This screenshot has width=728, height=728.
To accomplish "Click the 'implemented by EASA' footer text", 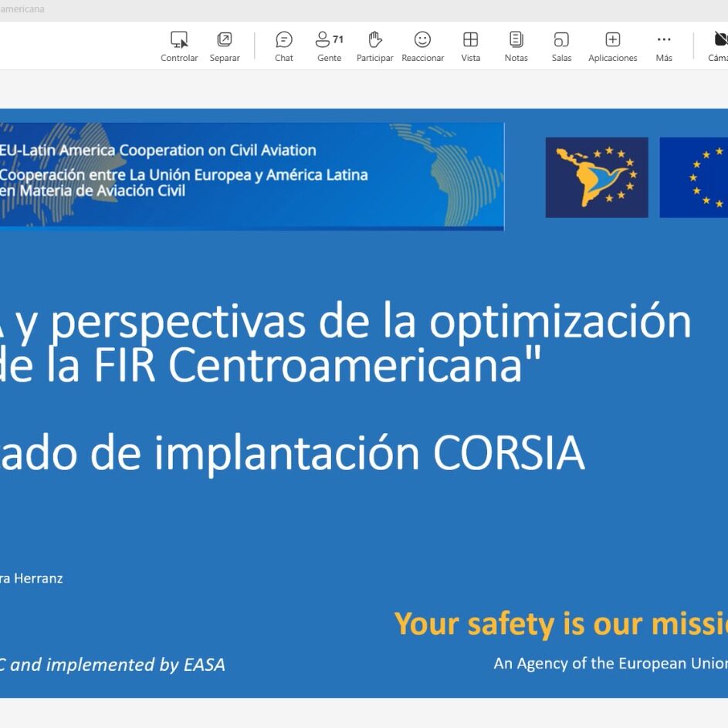I will point(116,665).
